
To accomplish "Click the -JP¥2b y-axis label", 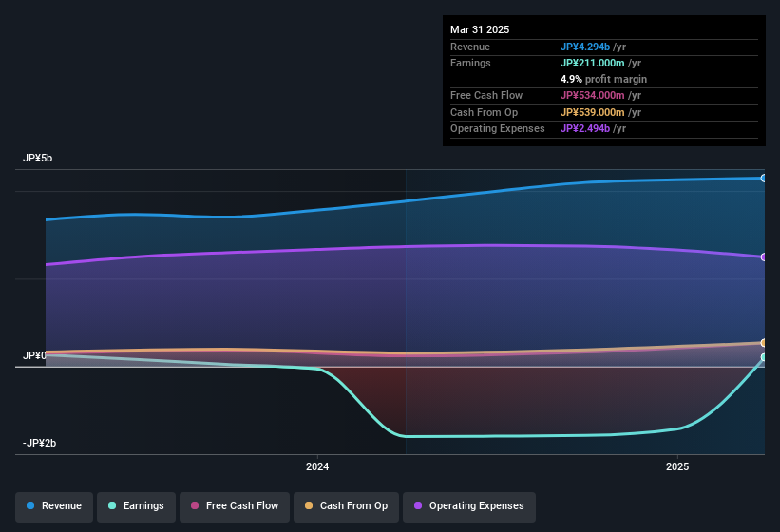I will [39, 443].
